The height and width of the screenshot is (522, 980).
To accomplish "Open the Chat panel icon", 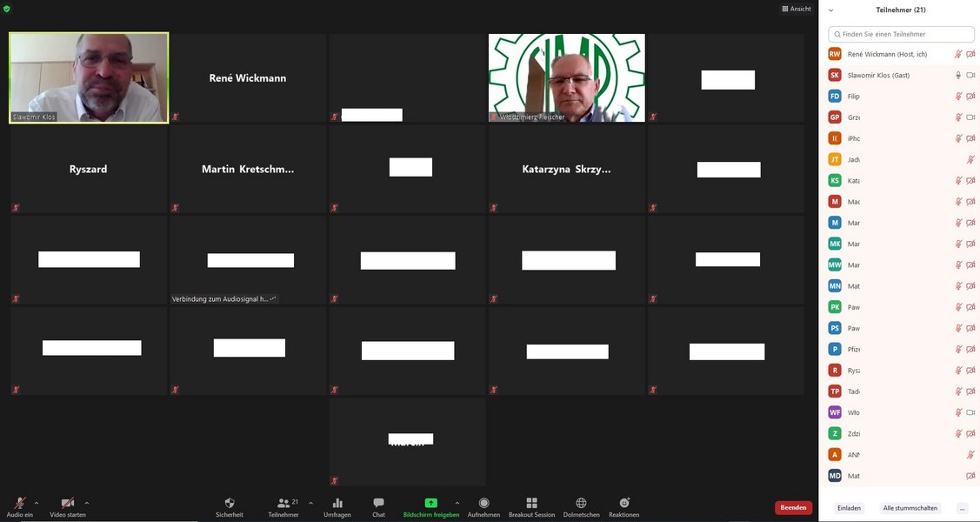I will point(378,503).
